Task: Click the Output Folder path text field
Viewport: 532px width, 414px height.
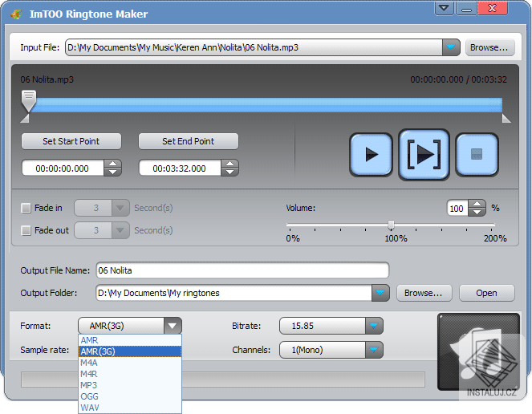Action: [234, 293]
